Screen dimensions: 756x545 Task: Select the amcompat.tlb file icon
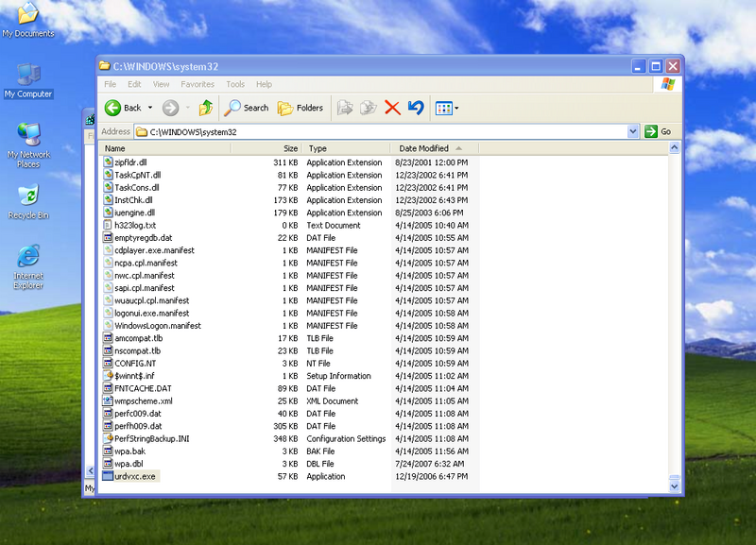(x=108, y=338)
